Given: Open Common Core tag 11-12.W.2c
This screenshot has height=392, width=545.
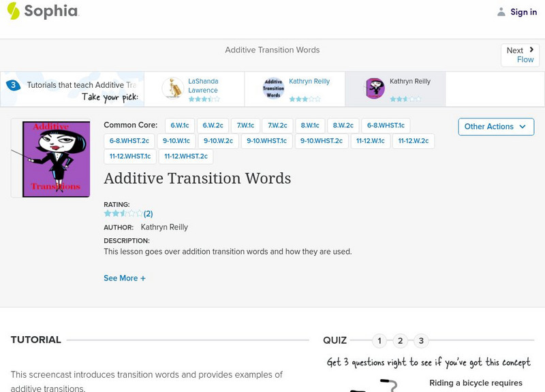Looking at the screenshot, I should coord(414,141).
